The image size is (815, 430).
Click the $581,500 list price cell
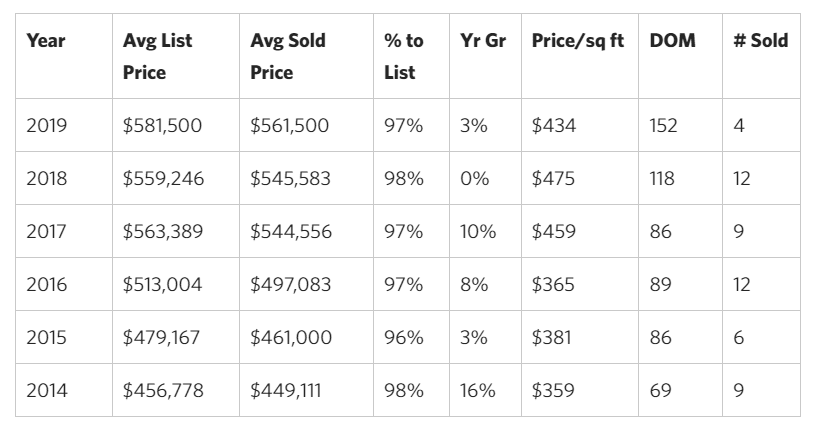162,126
